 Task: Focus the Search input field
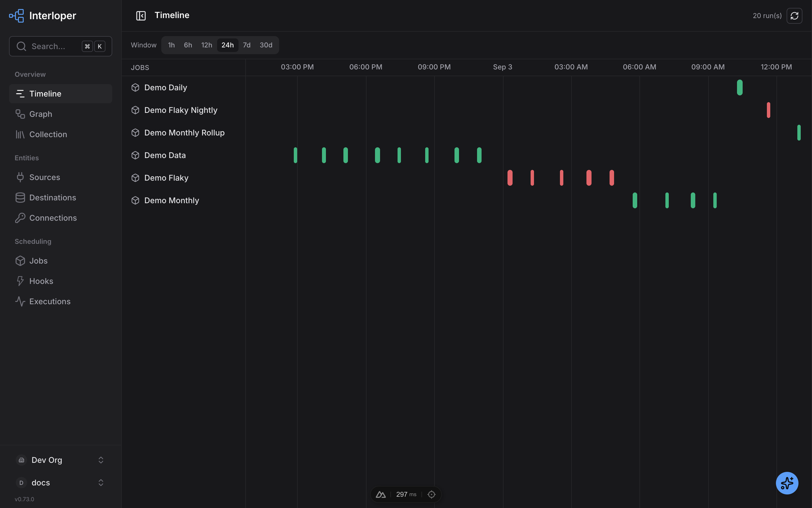tap(61, 46)
